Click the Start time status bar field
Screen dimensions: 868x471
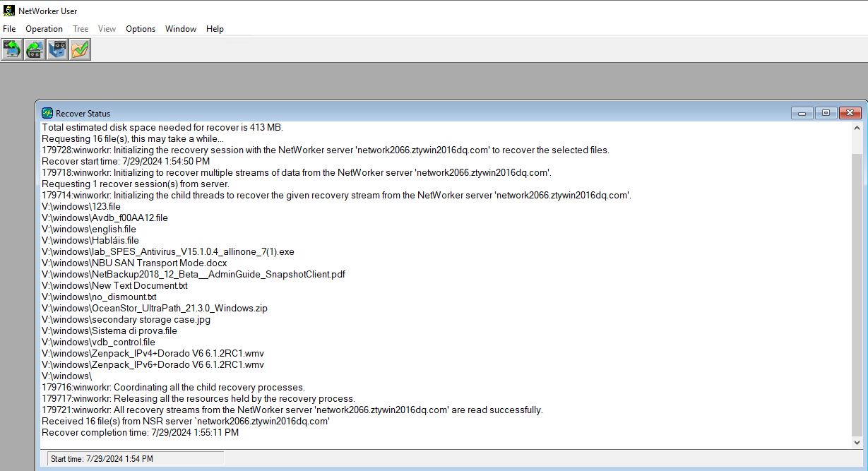click(x=136, y=459)
